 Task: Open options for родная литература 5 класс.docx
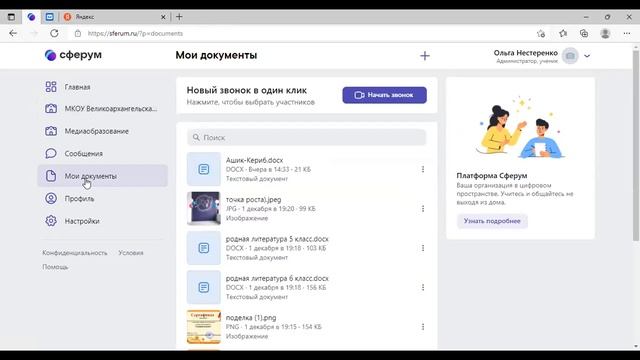423,248
